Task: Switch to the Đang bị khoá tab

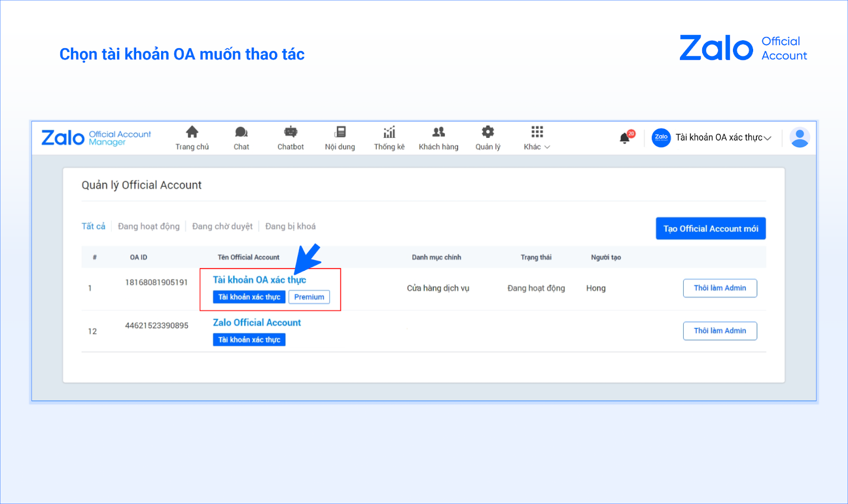Action: coord(290,226)
